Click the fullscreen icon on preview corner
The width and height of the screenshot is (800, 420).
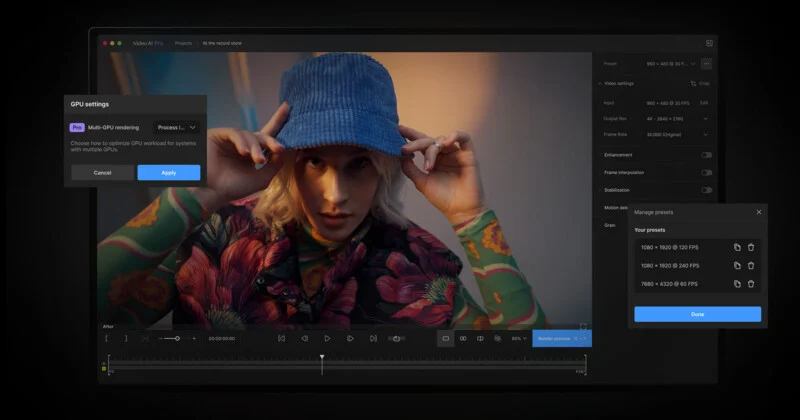click(x=583, y=327)
